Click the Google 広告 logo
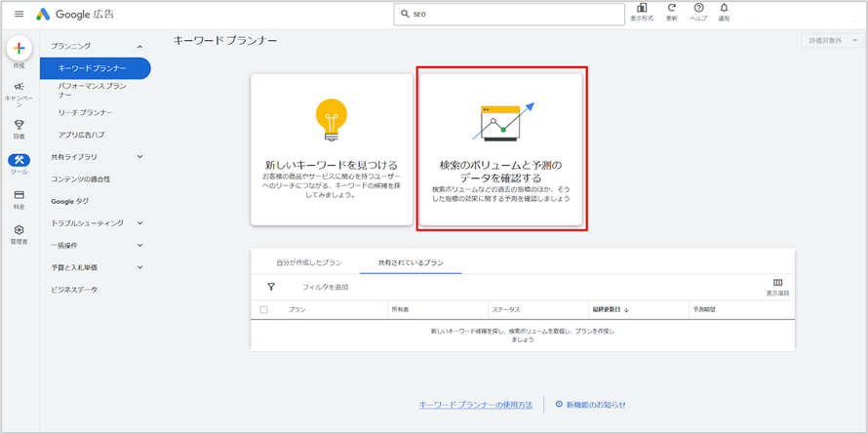868x434 pixels. pos(75,15)
